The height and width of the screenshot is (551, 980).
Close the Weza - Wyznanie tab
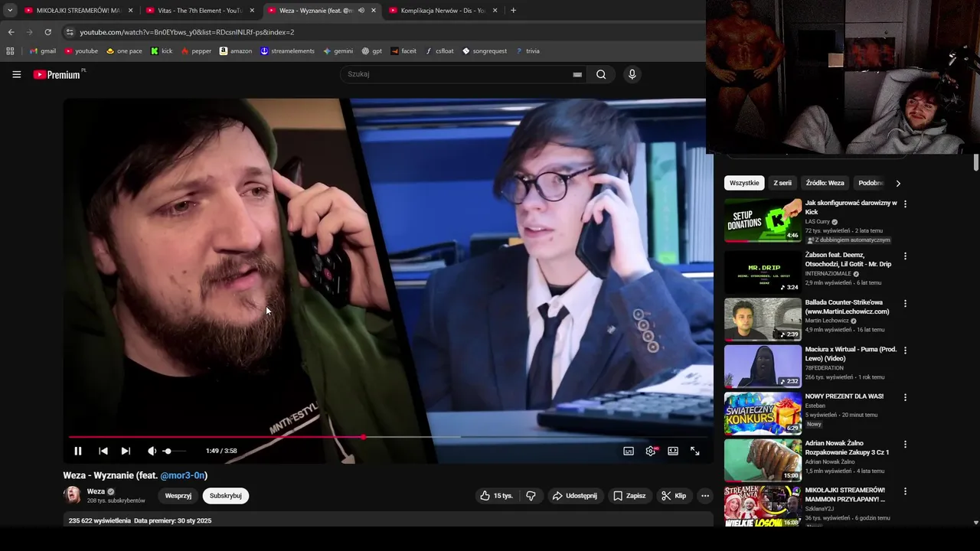point(374,11)
